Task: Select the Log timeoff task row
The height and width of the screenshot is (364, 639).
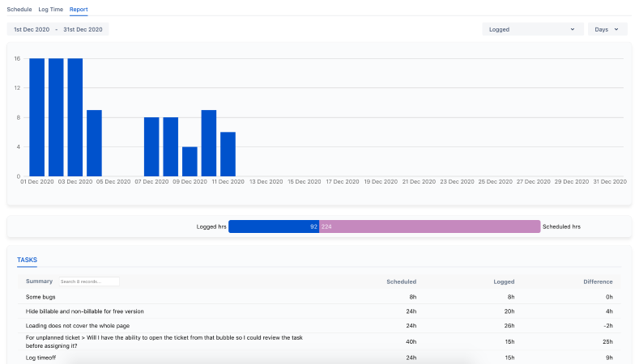Action: (42, 357)
